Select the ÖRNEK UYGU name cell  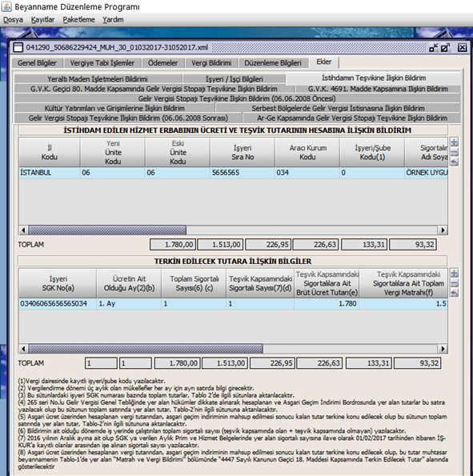point(427,173)
